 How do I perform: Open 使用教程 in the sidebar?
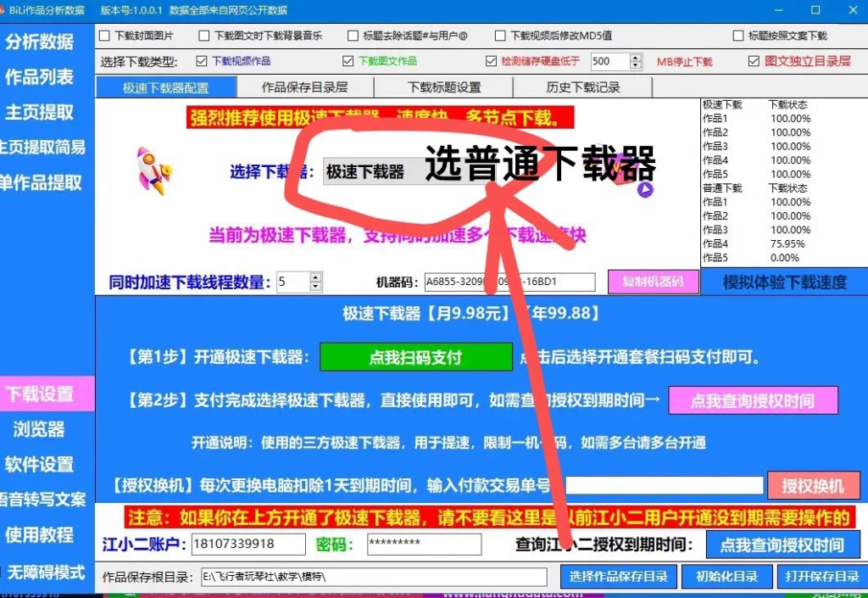point(40,535)
